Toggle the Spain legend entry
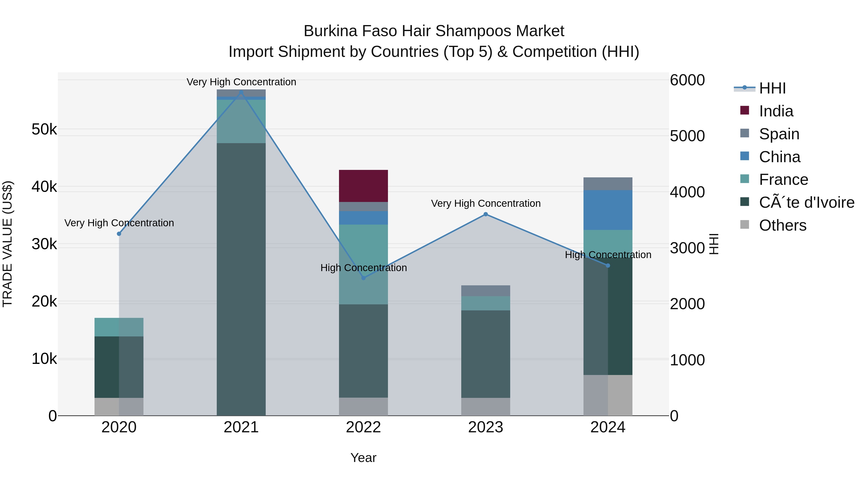The height and width of the screenshot is (488, 868). click(770, 134)
